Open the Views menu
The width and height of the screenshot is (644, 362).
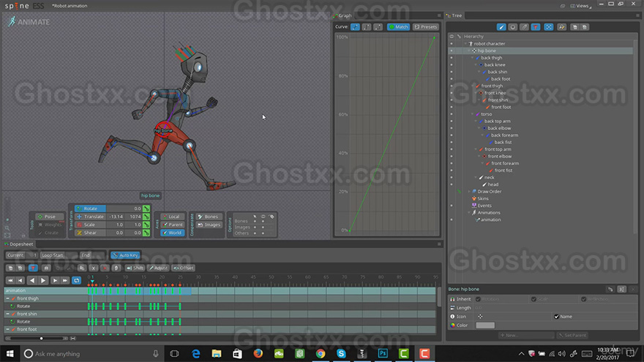(x=581, y=6)
